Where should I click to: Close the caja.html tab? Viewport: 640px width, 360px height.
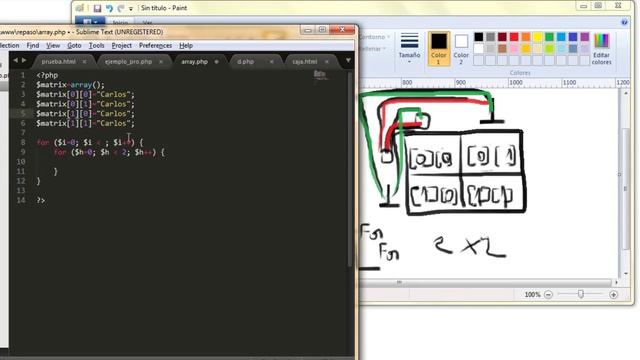[327, 62]
